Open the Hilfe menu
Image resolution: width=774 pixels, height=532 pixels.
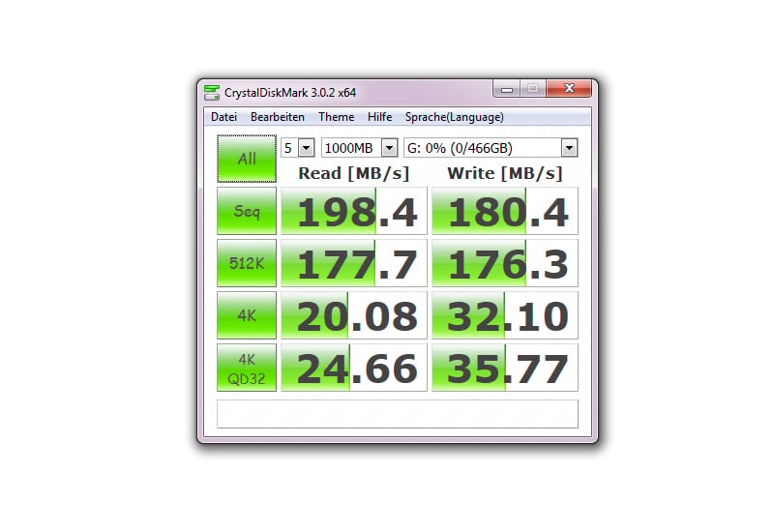click(379, 117)
